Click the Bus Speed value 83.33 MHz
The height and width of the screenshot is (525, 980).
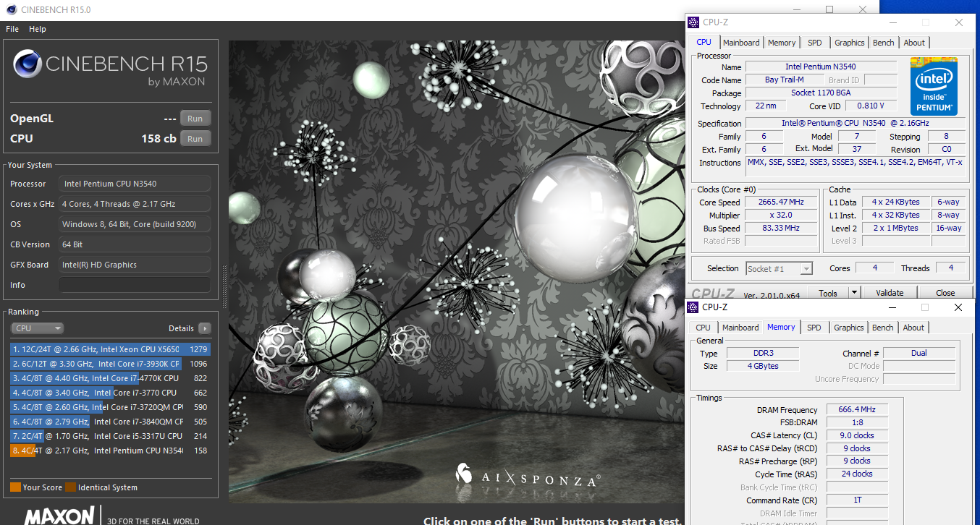pyautogui.click(x=780, y=229)
